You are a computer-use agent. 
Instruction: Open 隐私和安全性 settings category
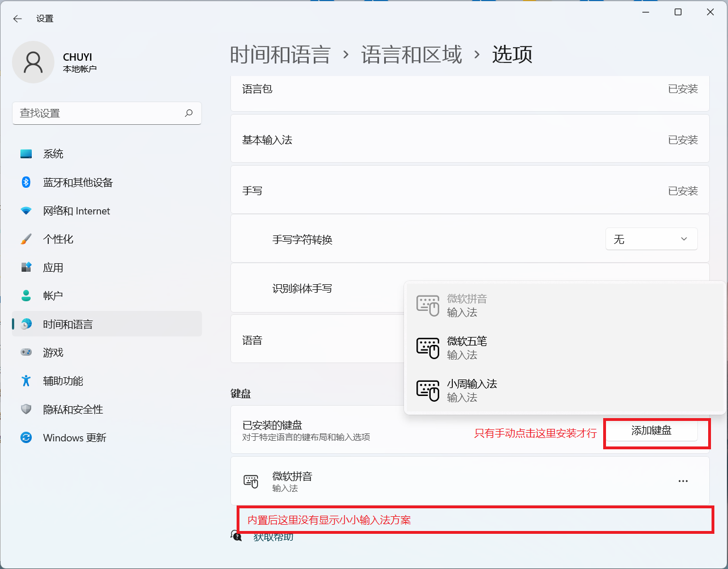click(107, 409)
